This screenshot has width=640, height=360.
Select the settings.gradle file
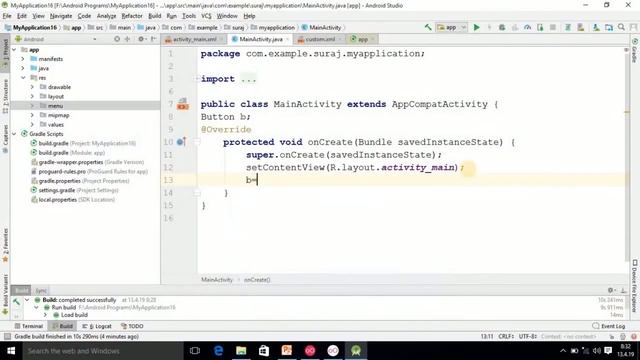75,191
